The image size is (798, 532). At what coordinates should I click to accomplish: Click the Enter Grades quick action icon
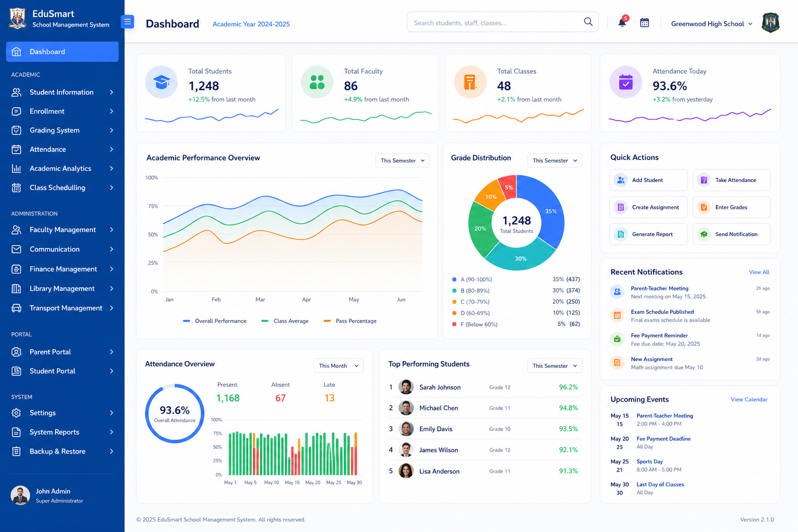703,207
